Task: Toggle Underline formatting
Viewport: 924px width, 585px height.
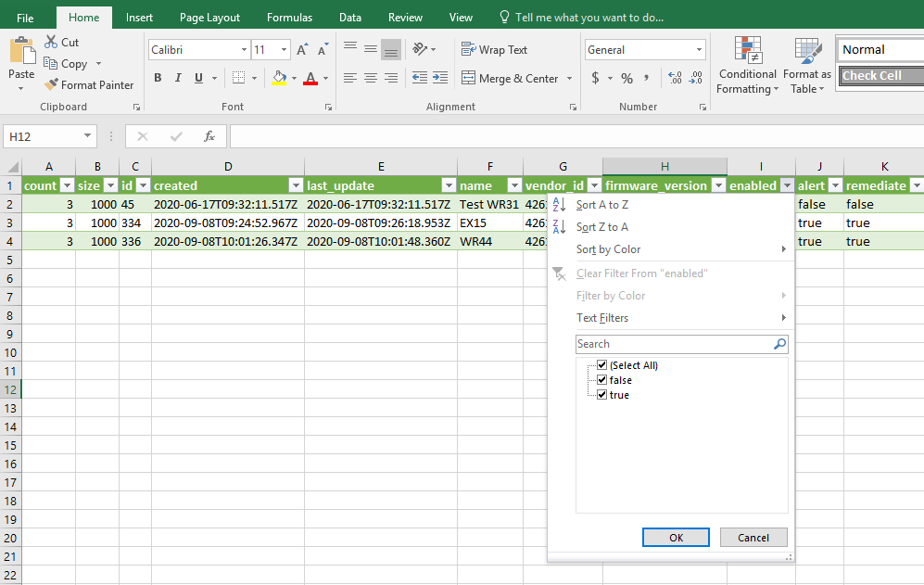Action: pyautogui.click(x=198, y=78)
